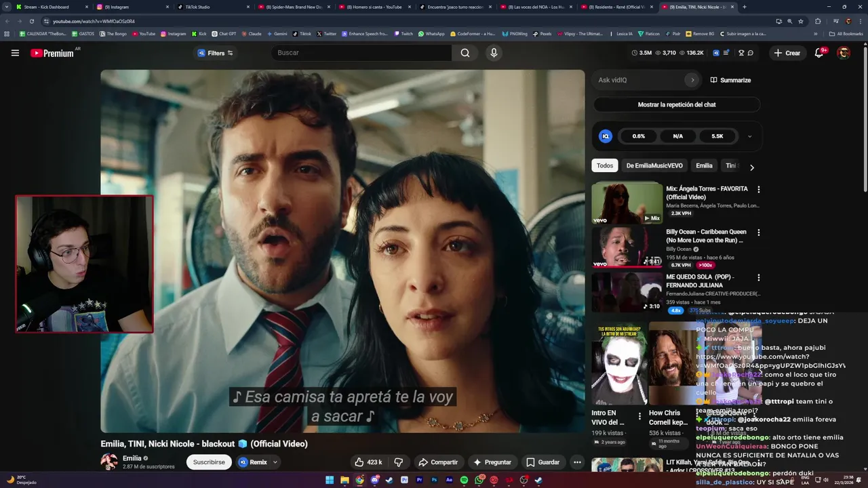Open the Emilia channel avatar

[108, 462]
